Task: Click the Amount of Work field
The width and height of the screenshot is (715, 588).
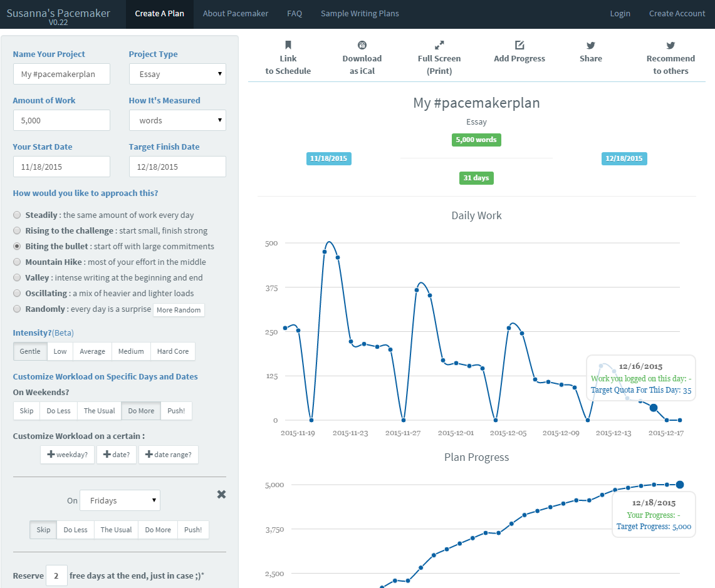Action: click(x=61, y=120)
